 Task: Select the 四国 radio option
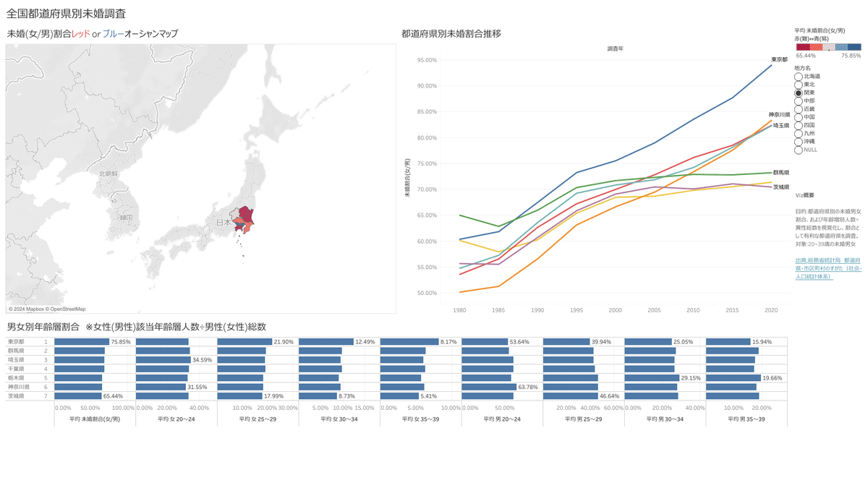798,124
